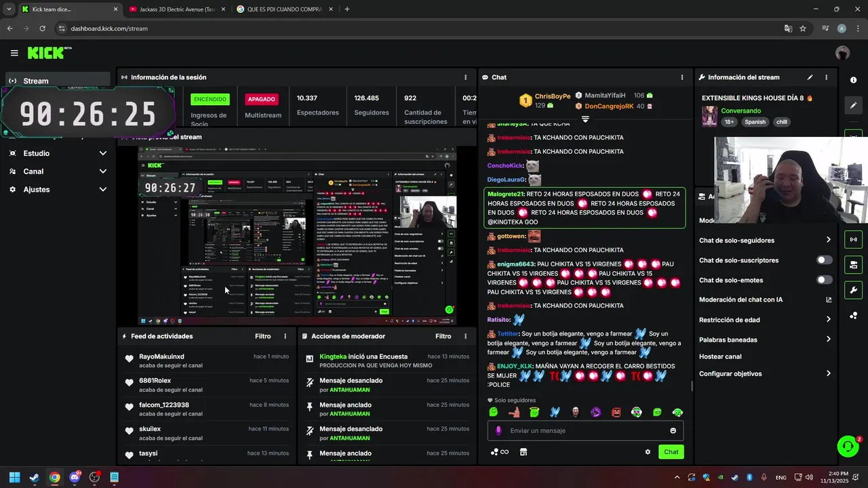Click the Kick logo
Image resolution: width=868 pixels, height=488 pixels.
(x=49, y=53)
